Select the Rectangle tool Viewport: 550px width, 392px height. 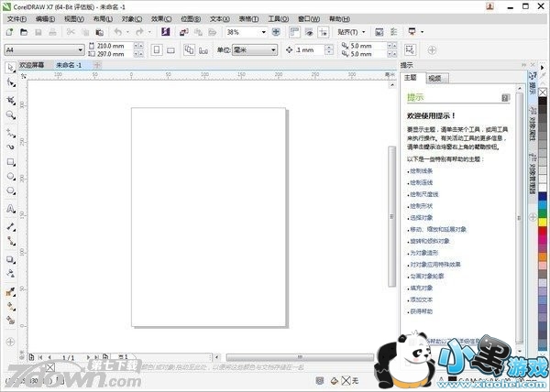click(10, 161)
